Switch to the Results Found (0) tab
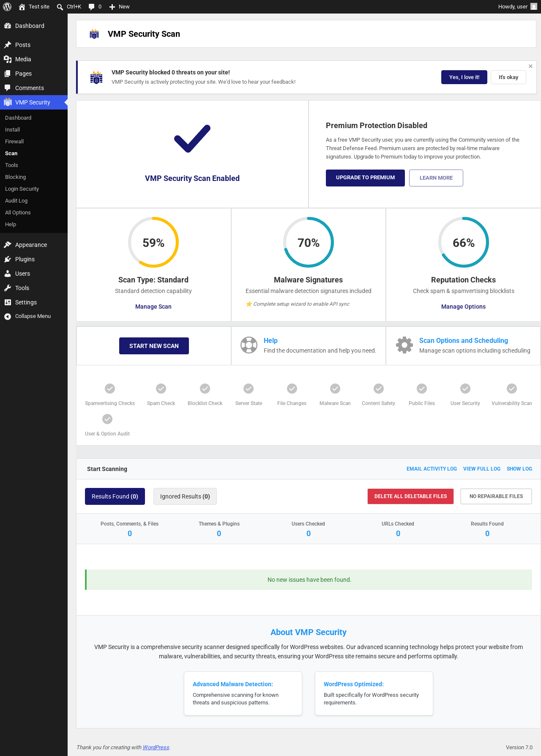This screenshot has width=541, height=756. [x=115, y=496]
